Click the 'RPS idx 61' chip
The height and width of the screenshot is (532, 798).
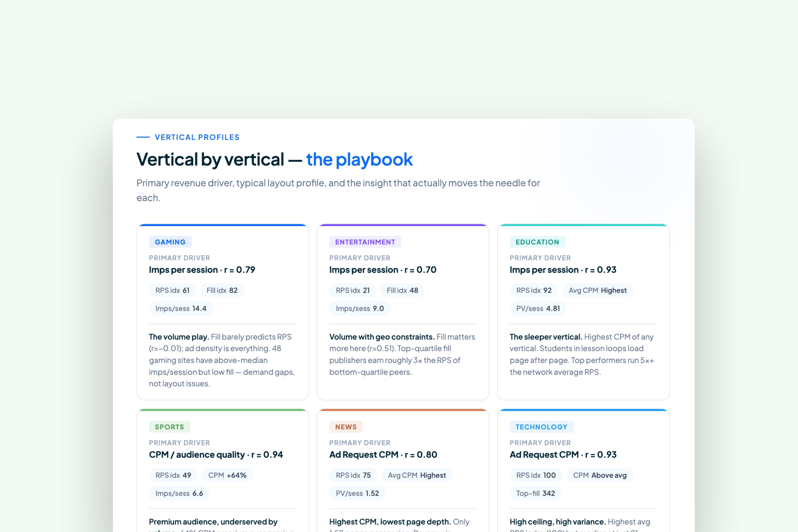click(172, 290)
